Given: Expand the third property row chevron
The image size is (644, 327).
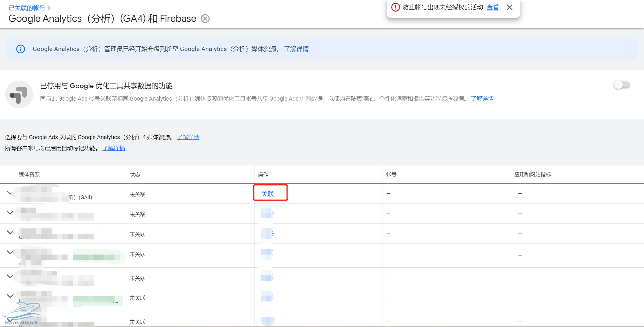Looking at the screenshot, I should tap(10, 232).
